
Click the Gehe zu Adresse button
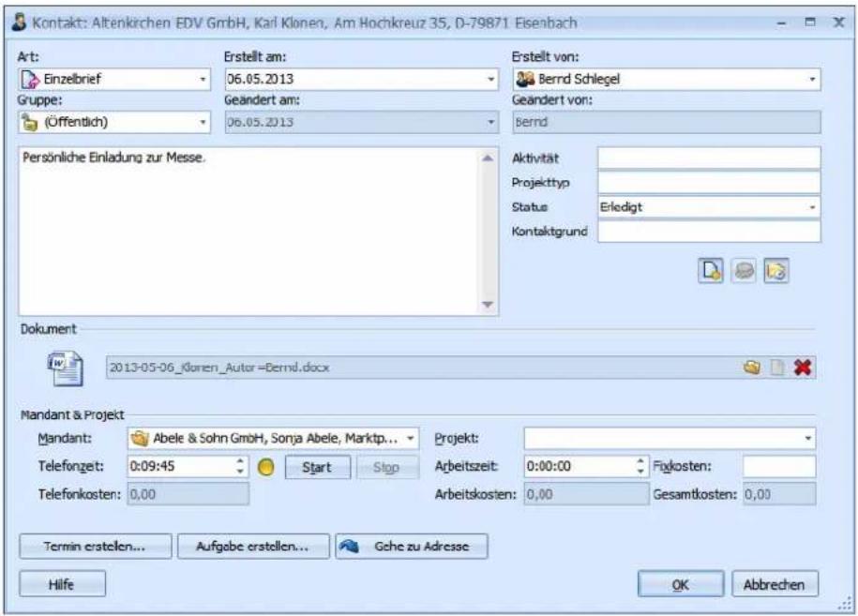pos(412,546)
